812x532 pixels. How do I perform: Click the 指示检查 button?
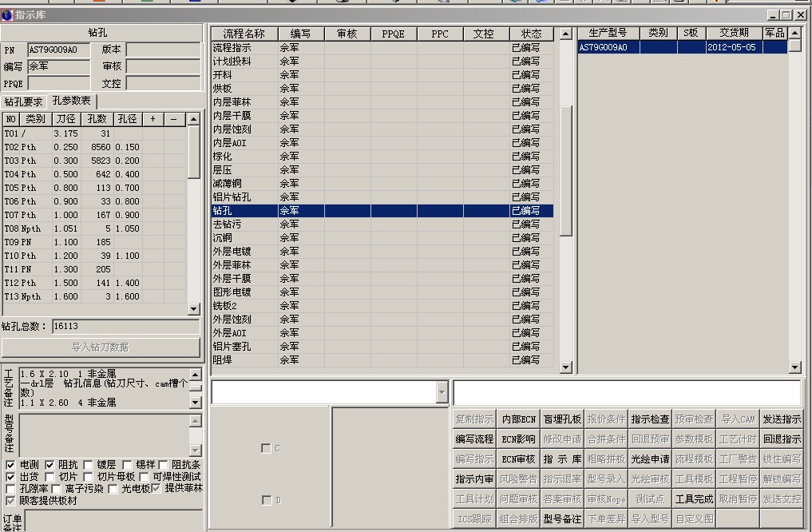650,419
